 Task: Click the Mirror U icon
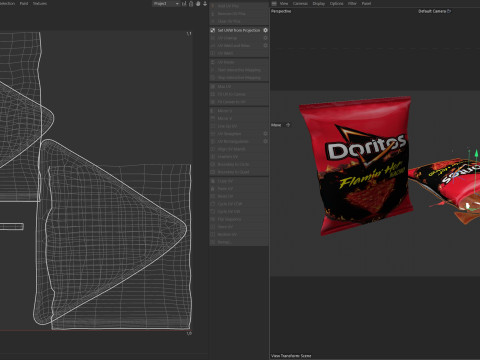(213, 111)
